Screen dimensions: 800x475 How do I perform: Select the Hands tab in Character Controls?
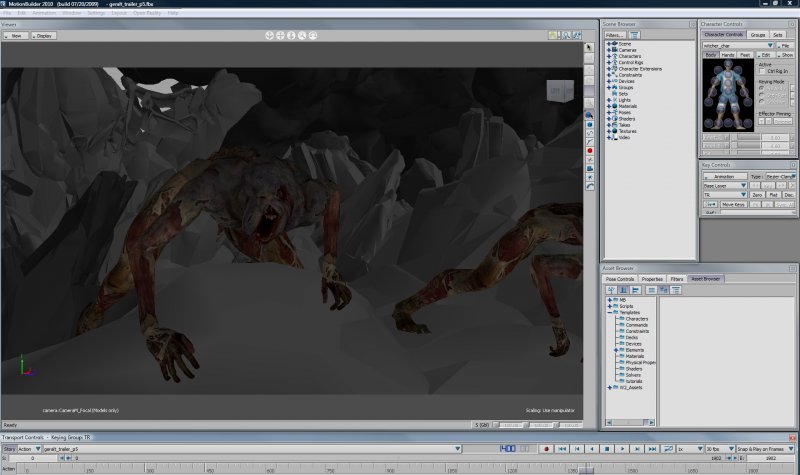[728, 55]
